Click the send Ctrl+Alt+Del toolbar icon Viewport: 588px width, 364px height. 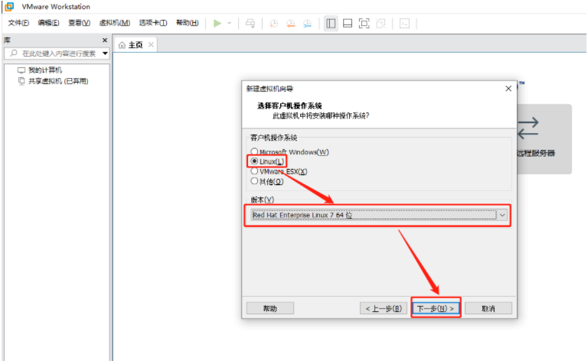250,23
